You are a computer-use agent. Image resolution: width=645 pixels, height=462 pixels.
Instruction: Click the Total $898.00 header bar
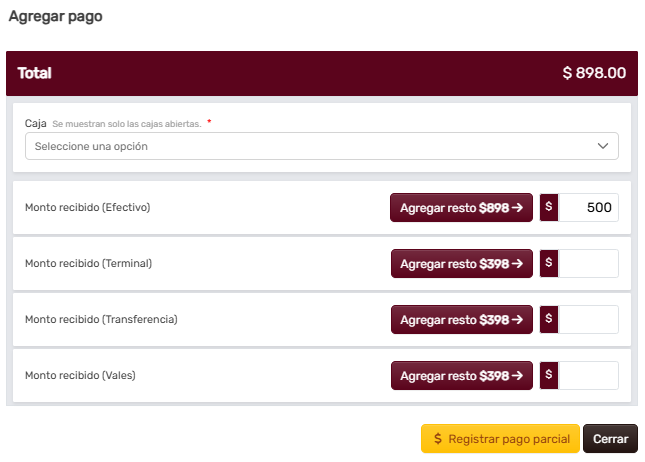[321, 73]
